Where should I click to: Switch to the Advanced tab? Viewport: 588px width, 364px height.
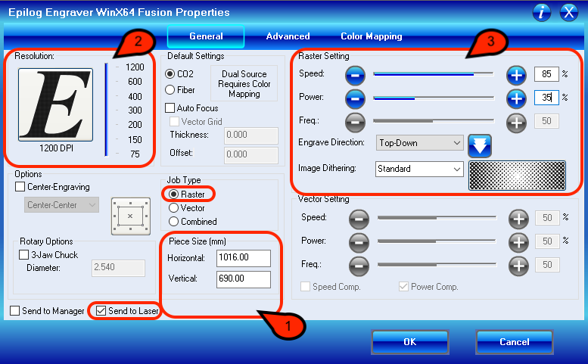(288, 36)
